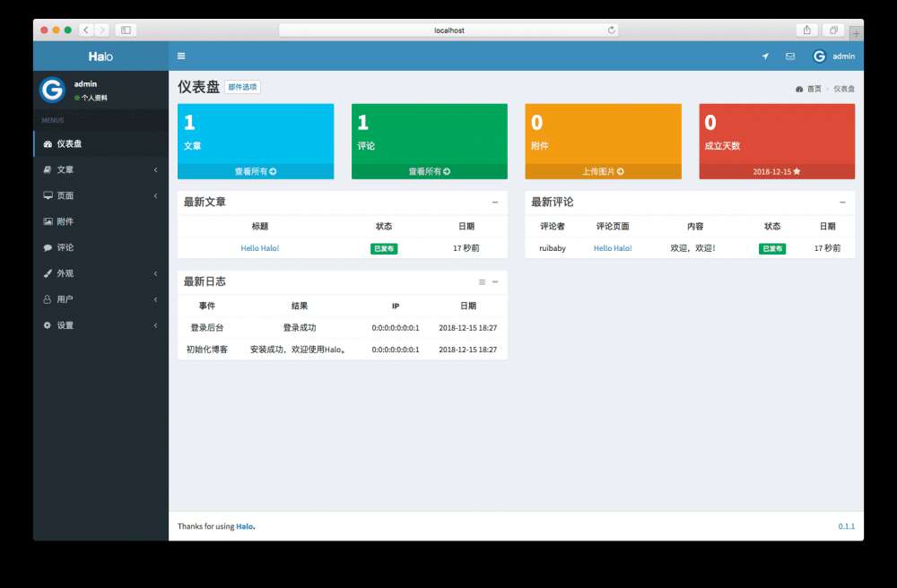Screen dimensions: 897x588
Task: Click 查看所有 on the green 评论 card
Action: click(x=430, y=171)
